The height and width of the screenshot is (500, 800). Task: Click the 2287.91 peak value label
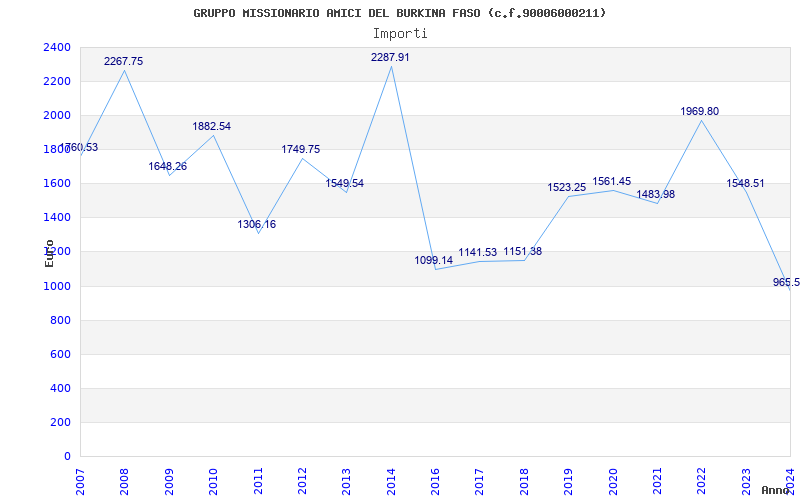pos(390,58)
